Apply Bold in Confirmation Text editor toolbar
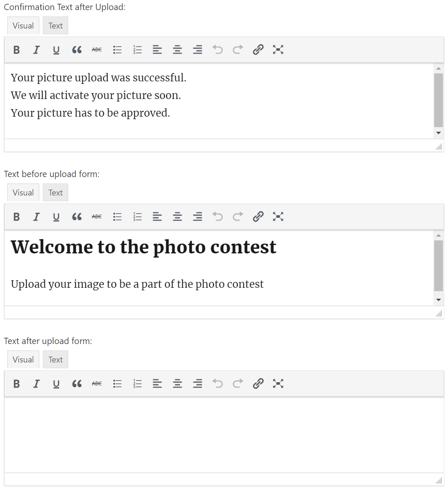Image resolution: width=448 pixels, height=490 pixels. click(16, 50)
